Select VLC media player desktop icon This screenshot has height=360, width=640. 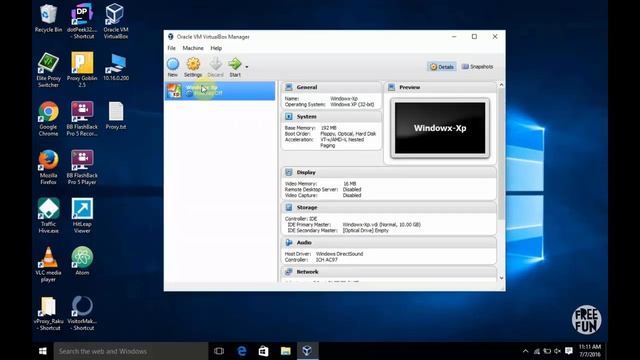[x=48, y=264]
